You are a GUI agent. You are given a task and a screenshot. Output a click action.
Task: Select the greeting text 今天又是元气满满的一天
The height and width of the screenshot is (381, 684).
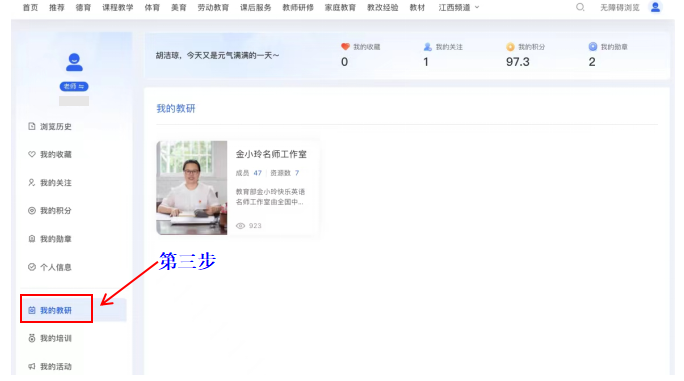233,55
